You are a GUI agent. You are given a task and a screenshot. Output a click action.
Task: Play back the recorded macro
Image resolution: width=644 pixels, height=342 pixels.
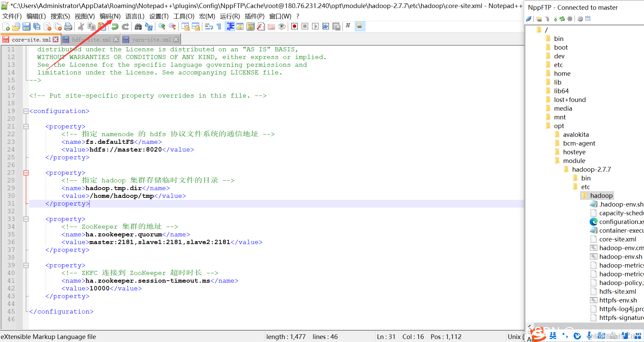tap(315, 26)
